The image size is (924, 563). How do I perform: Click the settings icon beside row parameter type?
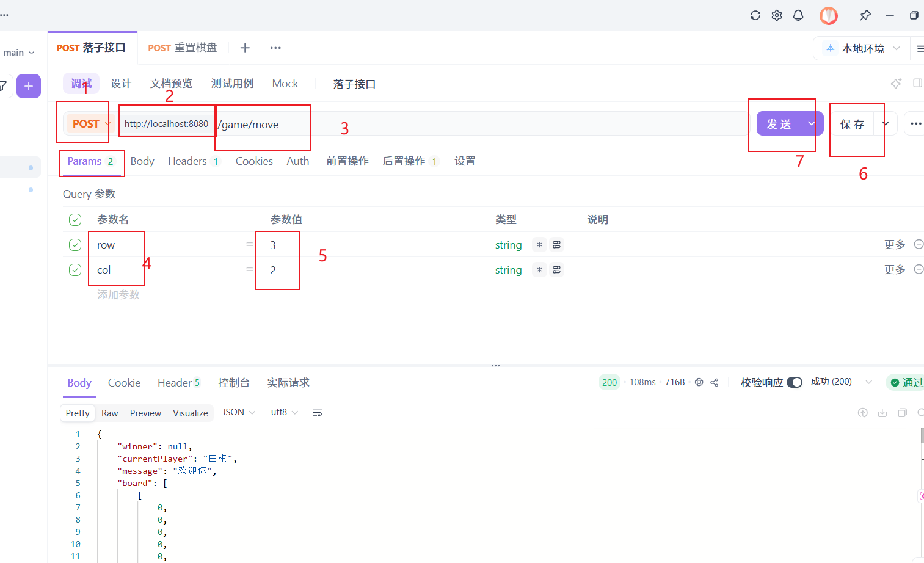[x=556, y=245]
